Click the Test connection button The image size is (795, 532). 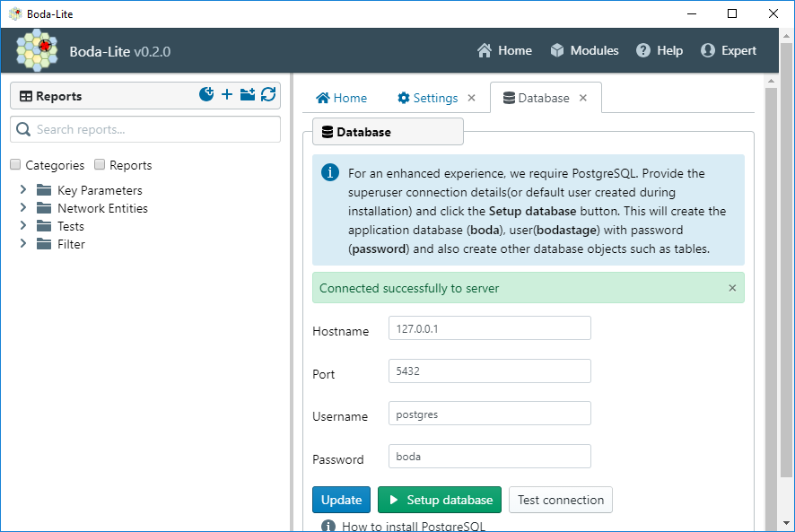(x=561, y=500)
